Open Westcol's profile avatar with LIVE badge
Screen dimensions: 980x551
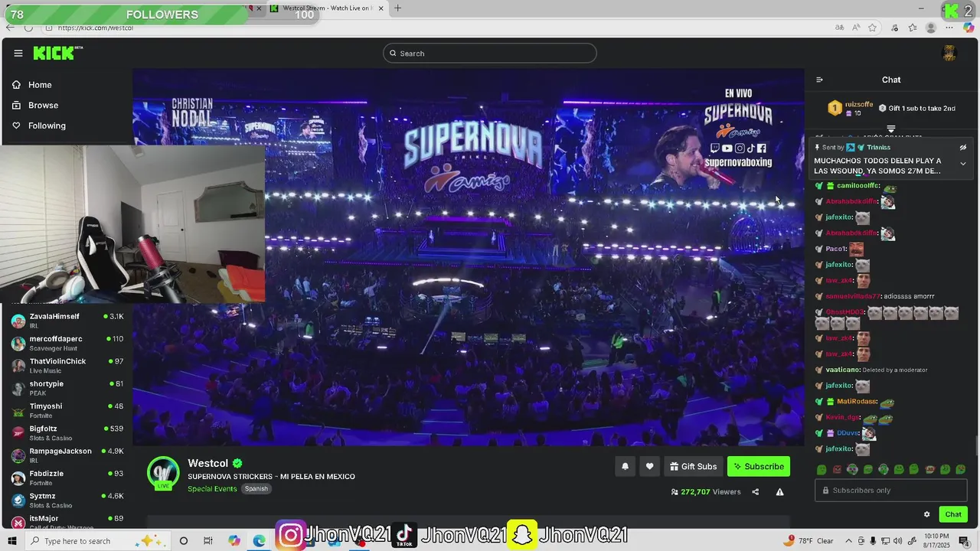tap(163, 473)
